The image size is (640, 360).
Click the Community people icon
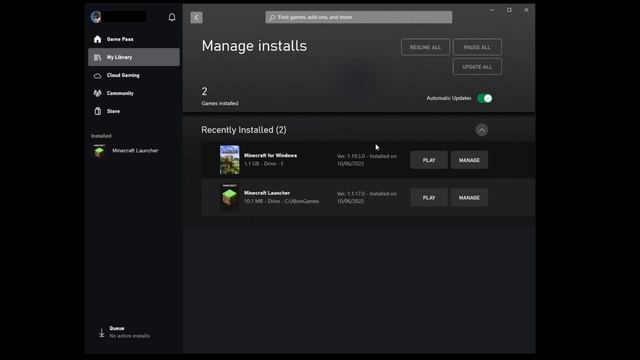[98, 93]
